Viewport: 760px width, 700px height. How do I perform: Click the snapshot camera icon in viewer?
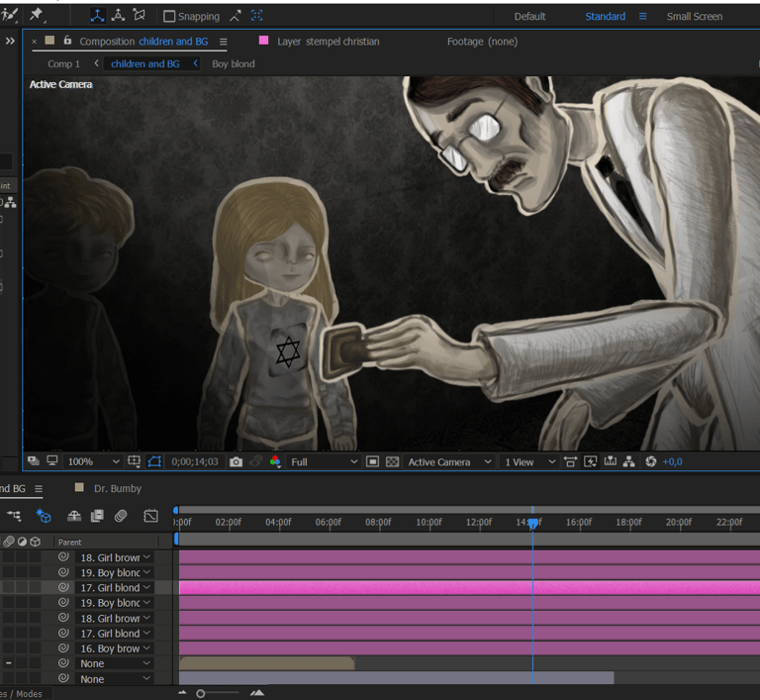(x=236, y=461)
